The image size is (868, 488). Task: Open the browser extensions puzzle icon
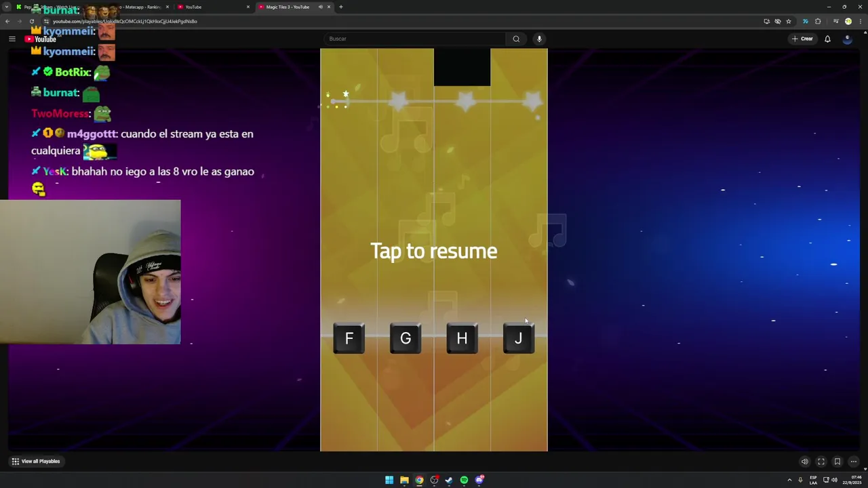coord(818,21)
